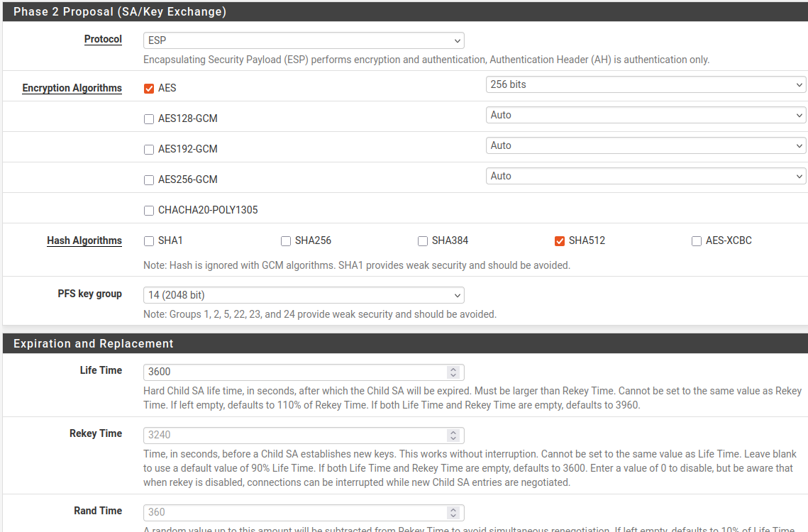Disable the AES encryption checkbox
This screenshot has width=808, height=532.
[x=148, y=88]
